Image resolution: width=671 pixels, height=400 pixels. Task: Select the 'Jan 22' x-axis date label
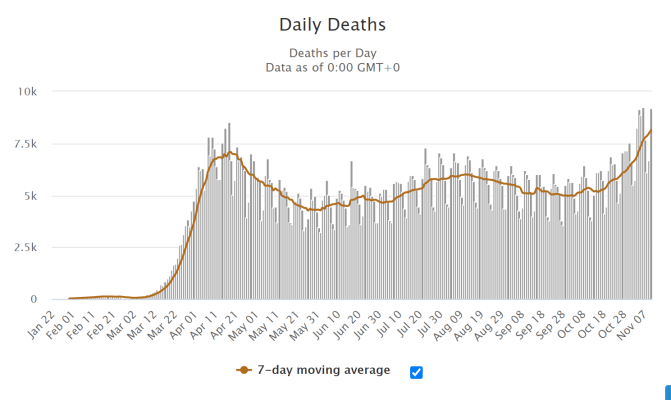54,324
